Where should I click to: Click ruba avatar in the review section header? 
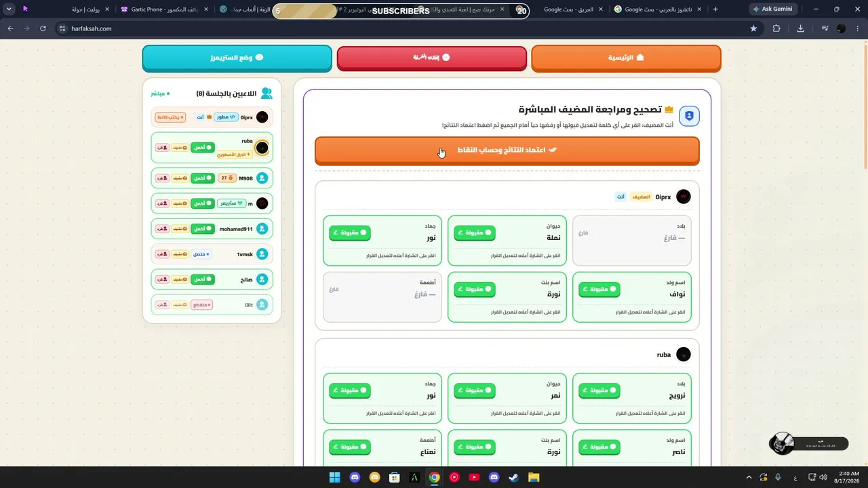click(x=684, y=354)
